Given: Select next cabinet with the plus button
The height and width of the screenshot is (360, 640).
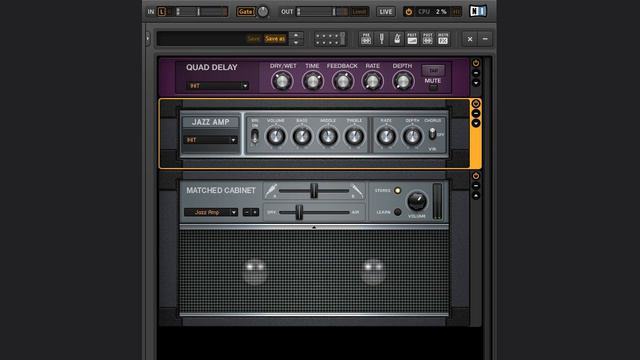Looking at the screenshot, I should (x=255, y=212).
